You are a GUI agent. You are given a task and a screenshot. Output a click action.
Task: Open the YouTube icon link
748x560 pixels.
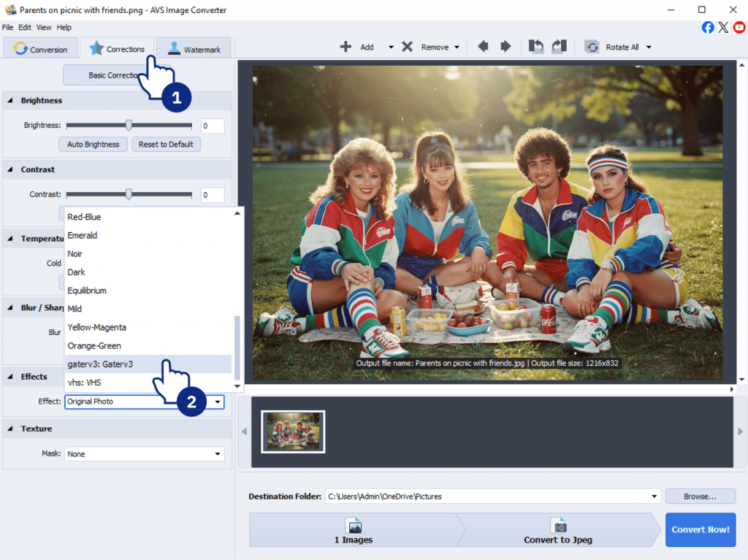coord(739,27)
